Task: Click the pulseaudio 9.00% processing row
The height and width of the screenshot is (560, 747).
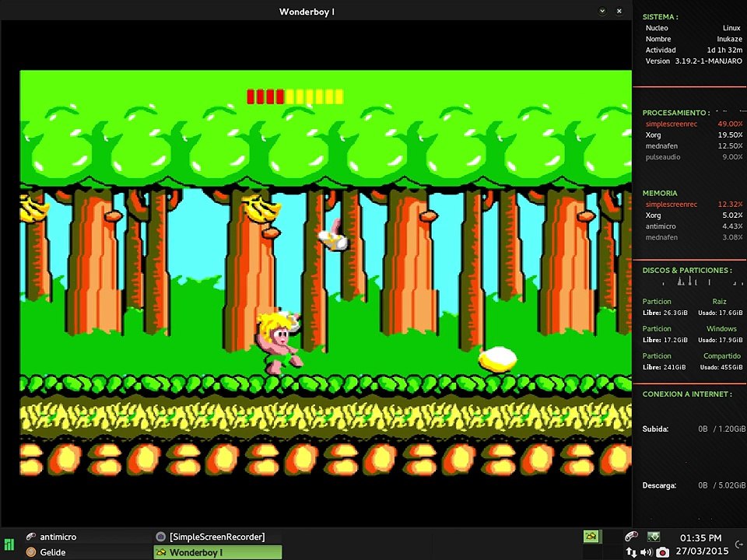Action: point(694,156)
